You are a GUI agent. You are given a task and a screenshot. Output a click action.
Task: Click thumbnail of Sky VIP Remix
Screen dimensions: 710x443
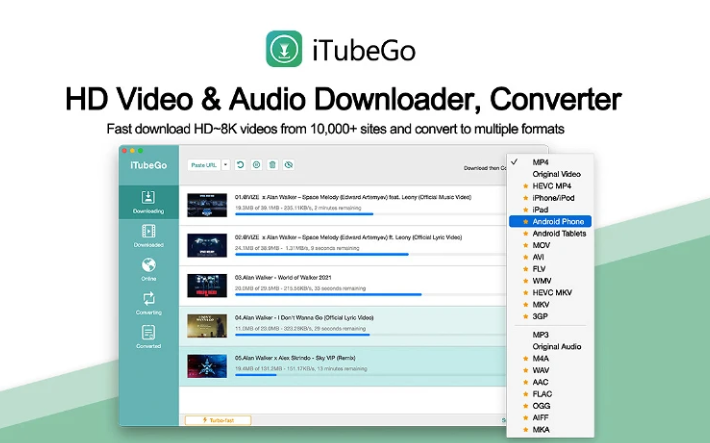pyautogui.click(x=207, y=366)
